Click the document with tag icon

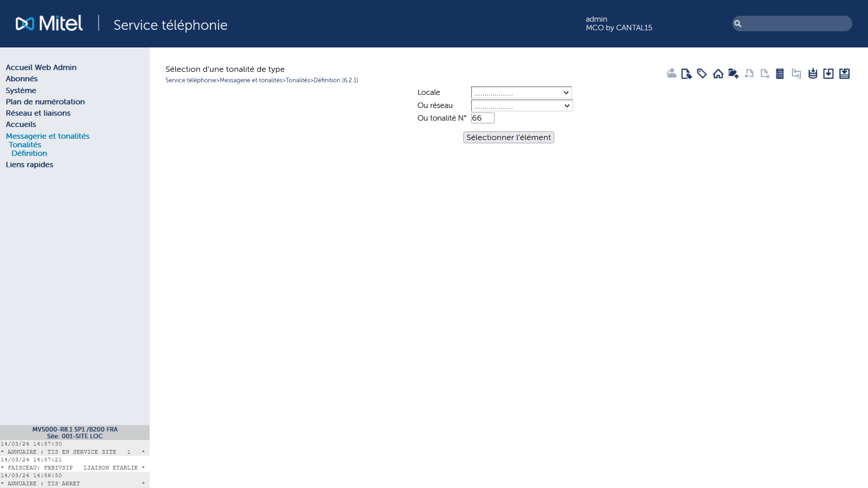coord(687,74)
